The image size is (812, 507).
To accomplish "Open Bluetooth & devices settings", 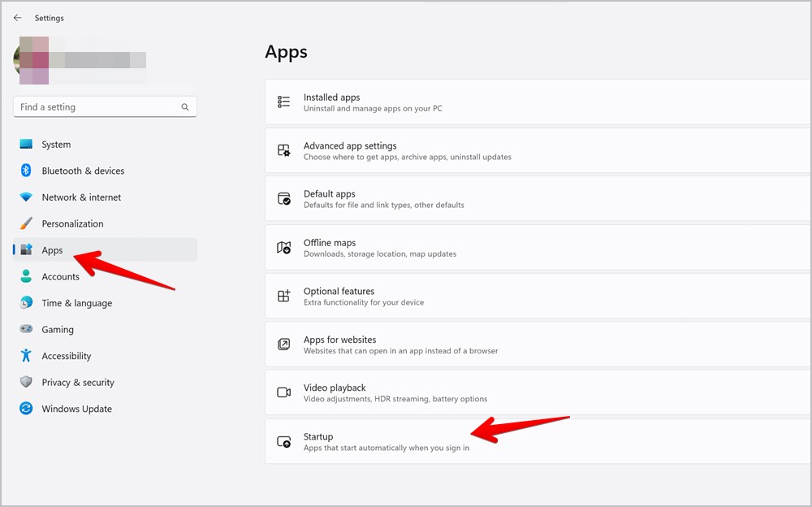I will point(105,171).
